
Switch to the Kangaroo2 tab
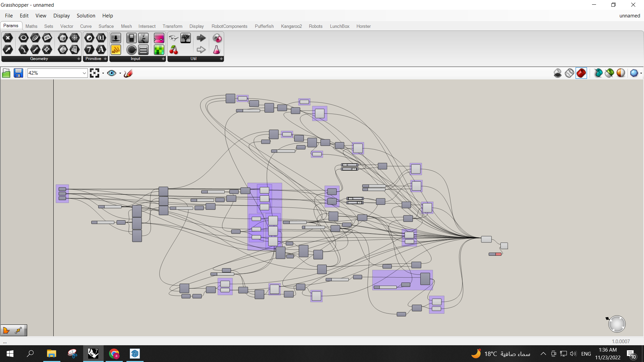point(291,26)
